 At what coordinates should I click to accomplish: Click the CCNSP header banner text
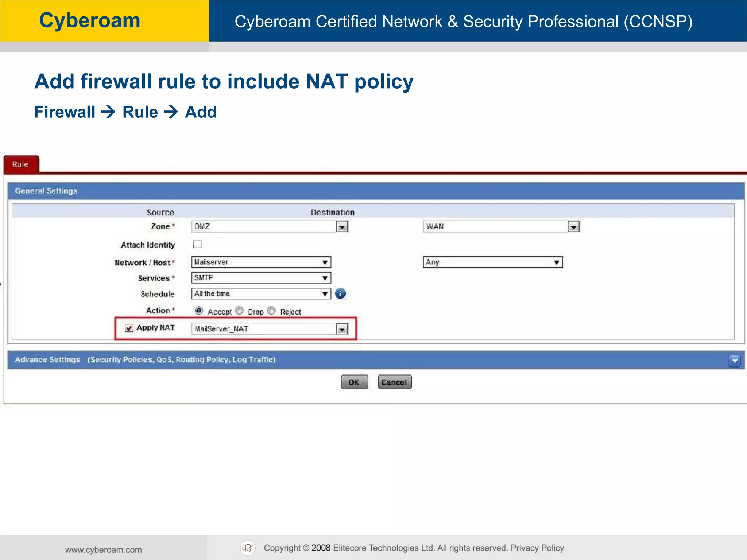pyautogui.click(x=464, y=22)
